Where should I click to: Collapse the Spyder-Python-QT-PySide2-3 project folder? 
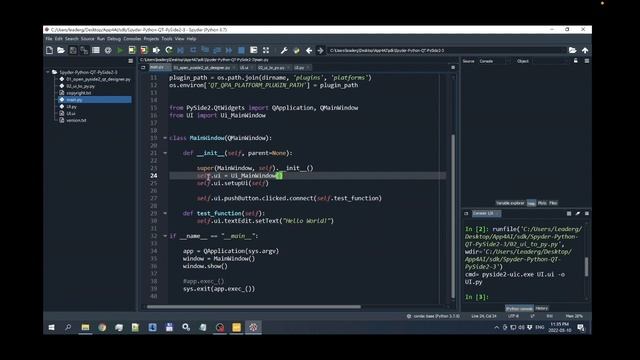pyautogui.click(x=48, y=72)
